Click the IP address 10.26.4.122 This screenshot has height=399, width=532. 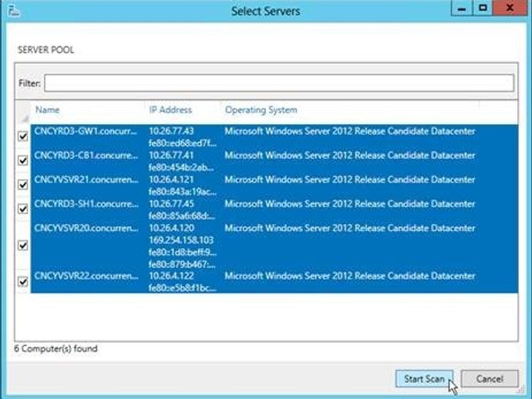coord(171,276)
